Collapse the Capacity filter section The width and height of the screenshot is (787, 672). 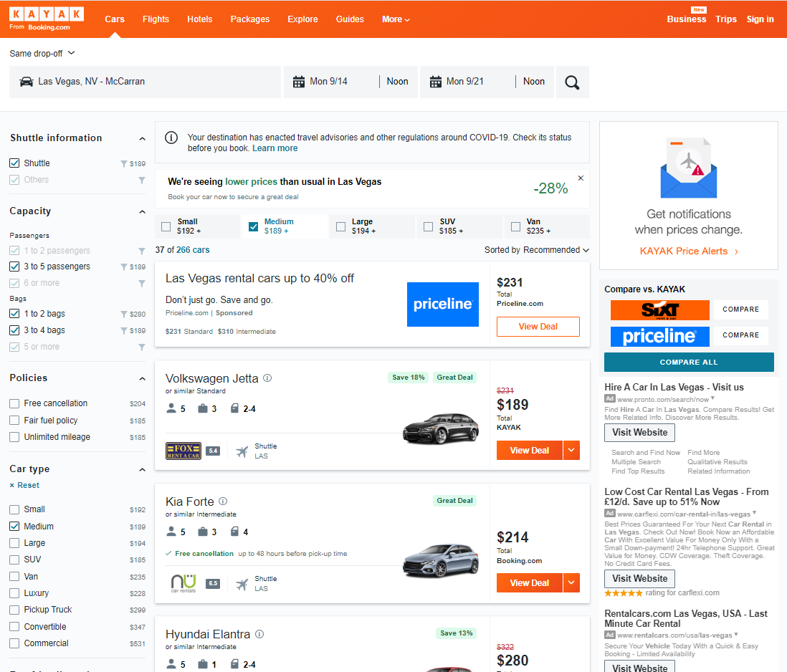(x=142, y=211)
